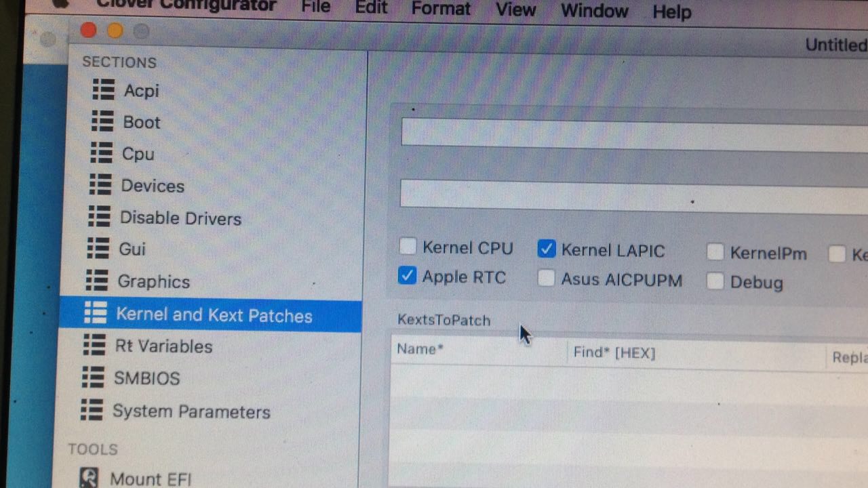Screen dimensions: 868x488
Task: Enable the Kernel CPU checkbox
Action: [408, 246]
